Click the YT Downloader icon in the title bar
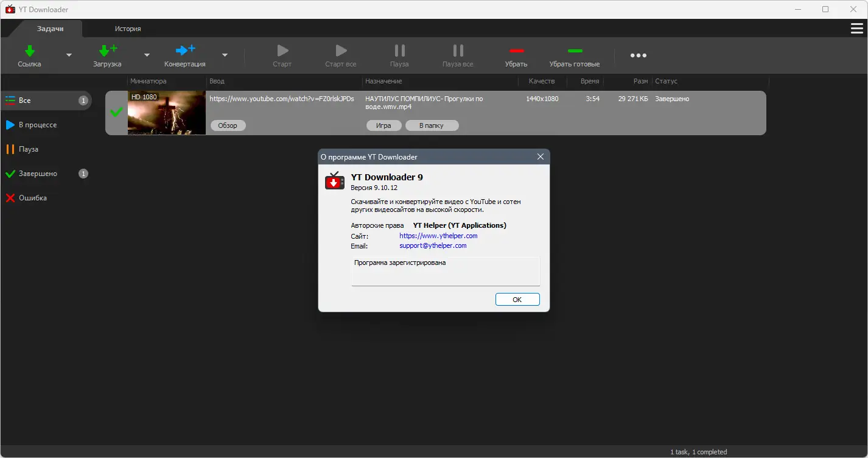The image size is (868, 458). pyautogui.click(x=10, y=9)
